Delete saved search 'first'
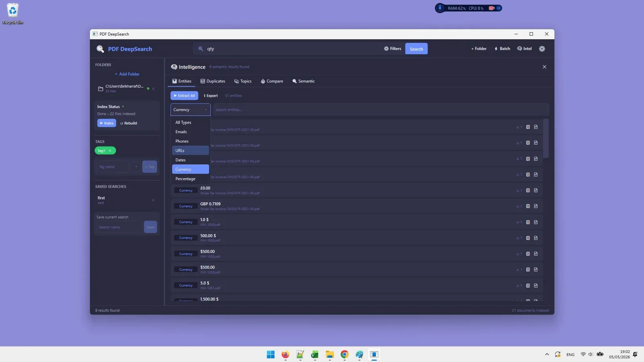This screenshot has height=362, width=644. tap(153, 200)
